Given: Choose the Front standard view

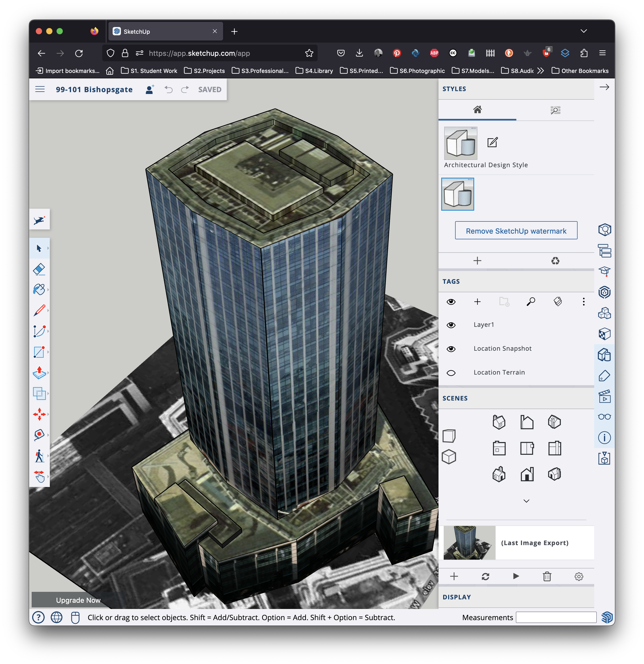Looking at the screenshot, I should click(527, 474).
